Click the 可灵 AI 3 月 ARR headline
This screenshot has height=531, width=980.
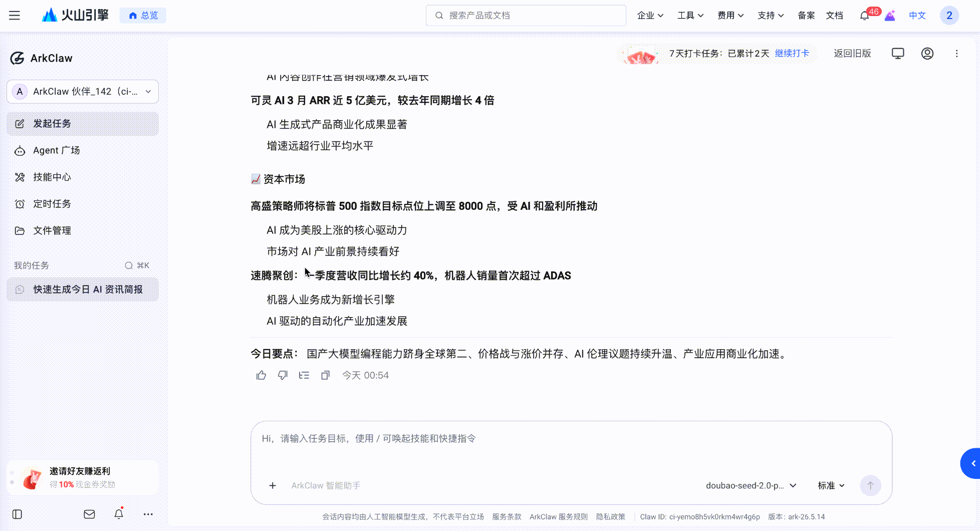373,101
